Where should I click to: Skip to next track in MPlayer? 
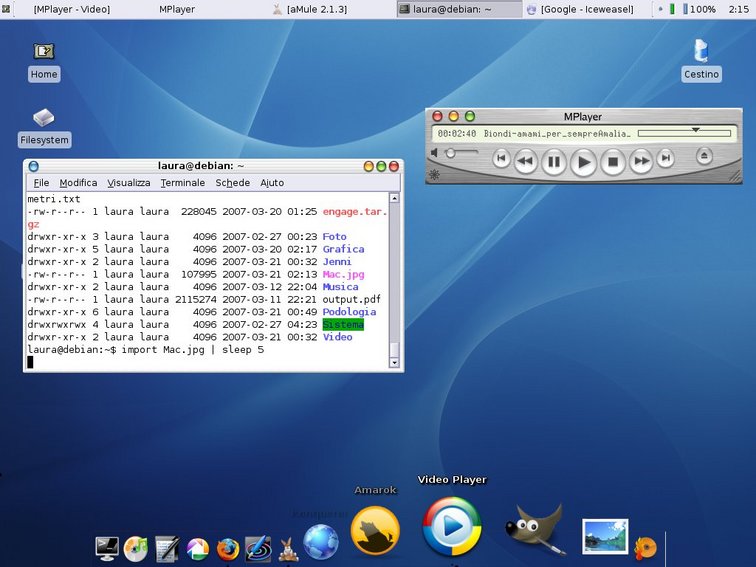point(665,158)
